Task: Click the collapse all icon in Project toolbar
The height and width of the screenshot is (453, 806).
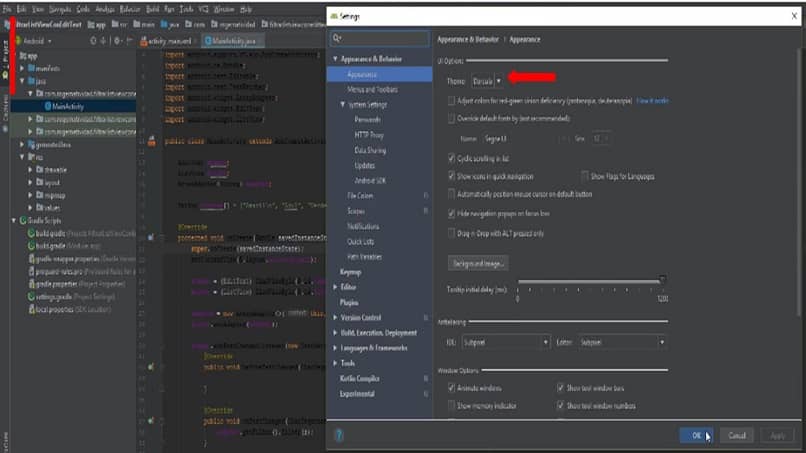Action: click(103, 41)
